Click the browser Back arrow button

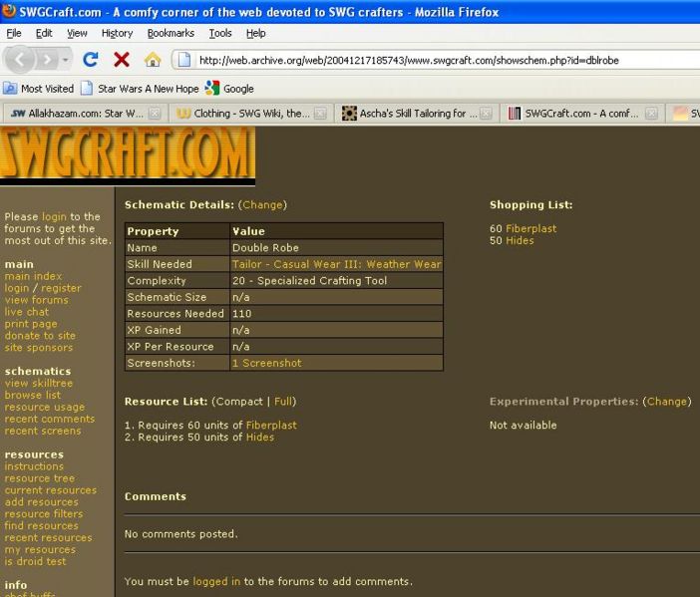coord(20,60)
